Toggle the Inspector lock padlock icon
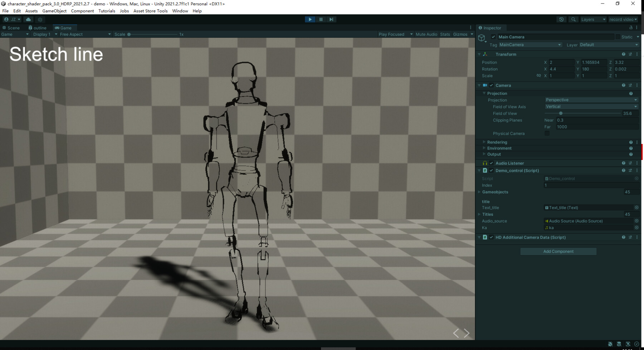 pyautogui.click(x=631, y=28)
